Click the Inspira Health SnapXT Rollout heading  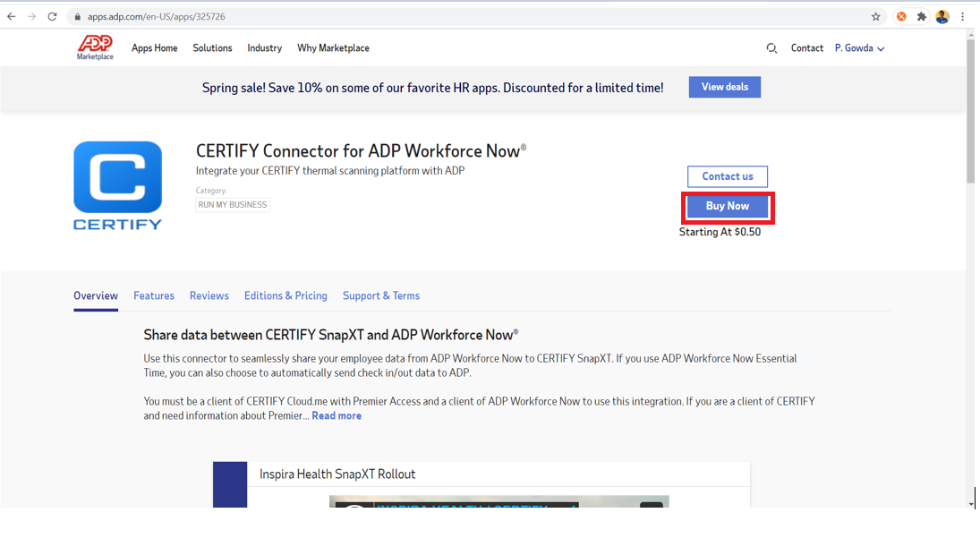pyautogui.click(x=337, y=474)
